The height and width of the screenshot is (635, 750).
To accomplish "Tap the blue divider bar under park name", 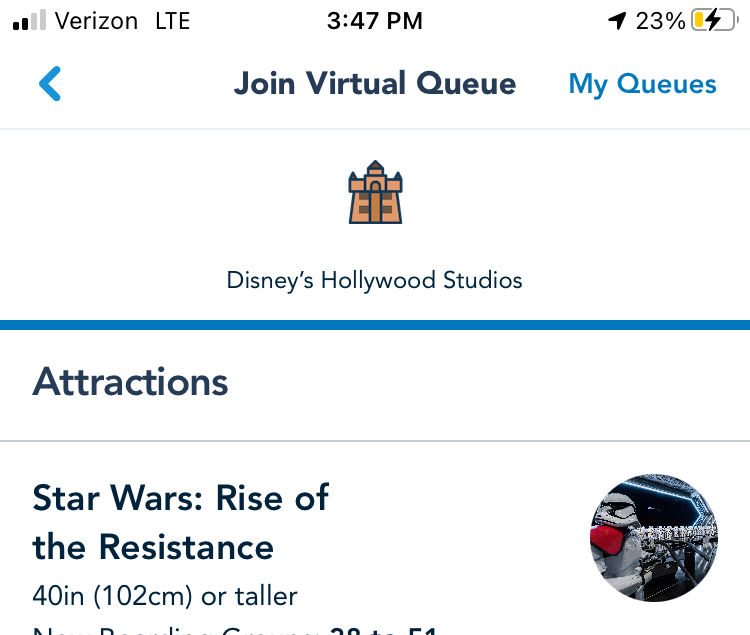I will pyautogui.click(x=375, y=325).
